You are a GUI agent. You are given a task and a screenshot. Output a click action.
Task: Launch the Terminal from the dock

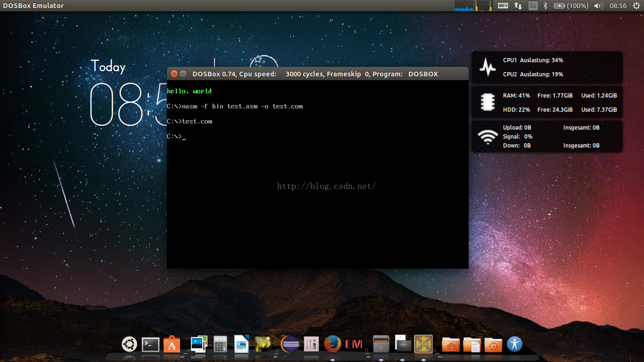pyautogui.click(x=150, y=345)
